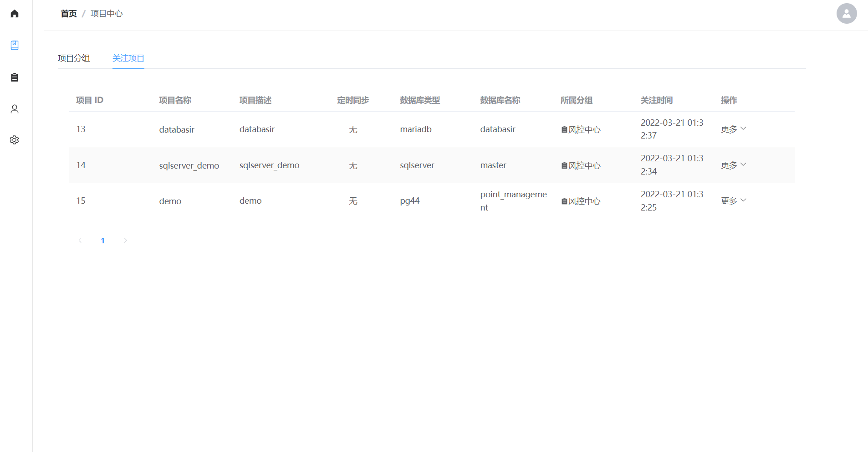Go to next page arrow
This screenshot has height=452, width=868.
[x=125, y=241]
